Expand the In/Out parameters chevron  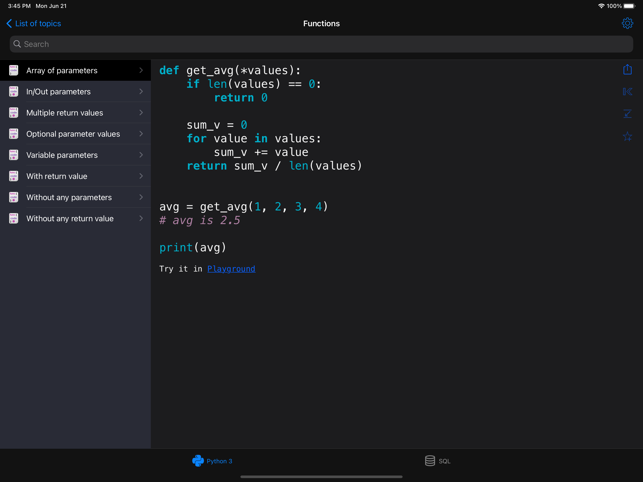click(x=141, y=91)
